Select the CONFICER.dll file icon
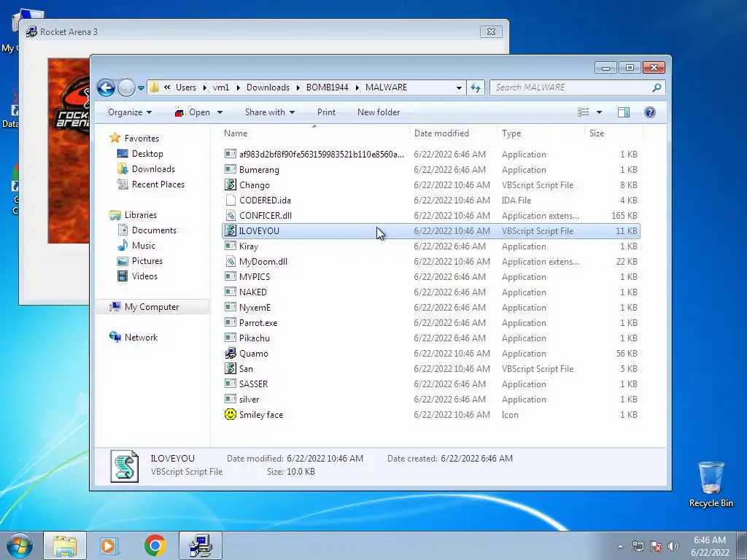This screenshot has width=747, height=560. tap(231, 215)
